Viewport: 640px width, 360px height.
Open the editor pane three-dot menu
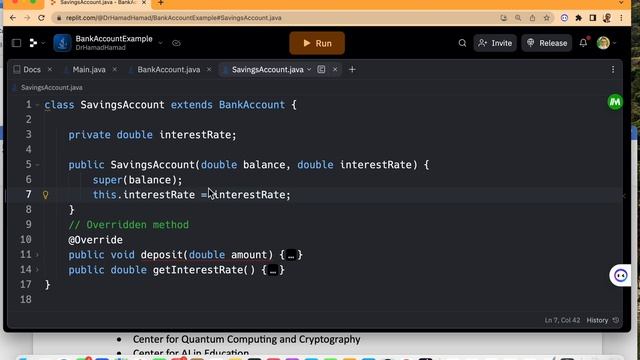tap(613, 70)
